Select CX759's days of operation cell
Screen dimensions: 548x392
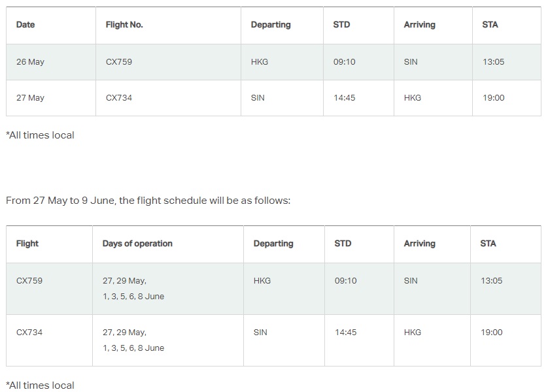tap(133, 288)
